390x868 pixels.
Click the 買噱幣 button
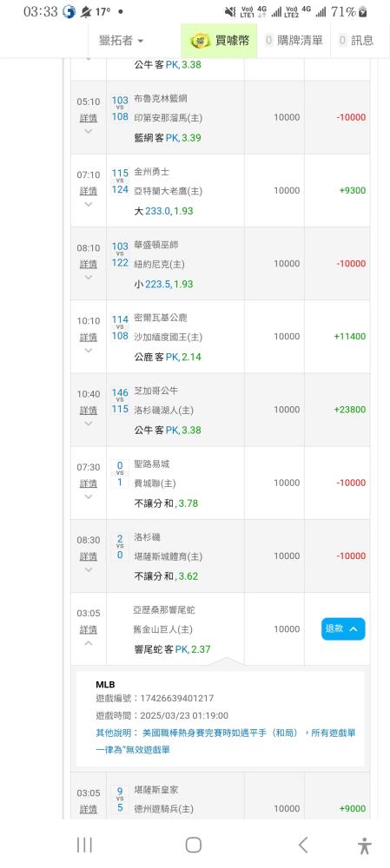tap(219, 41)
